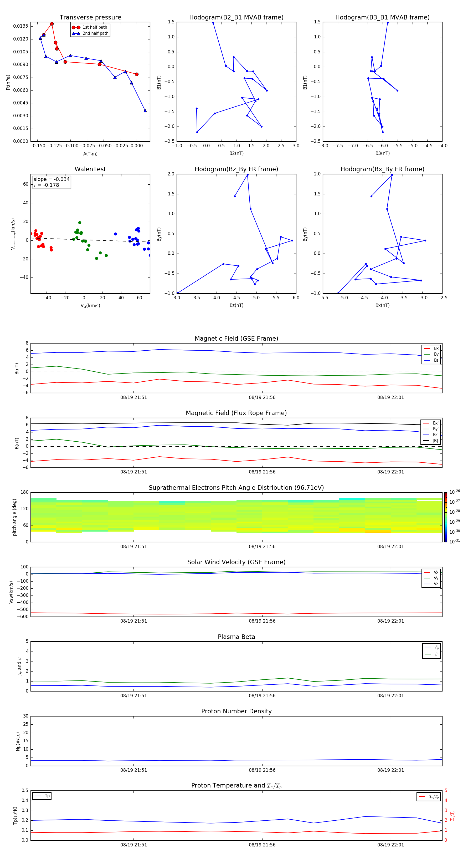
Task: Click the 'Magnetic Field (GSE Frame)' title
Action: (236, 338)
